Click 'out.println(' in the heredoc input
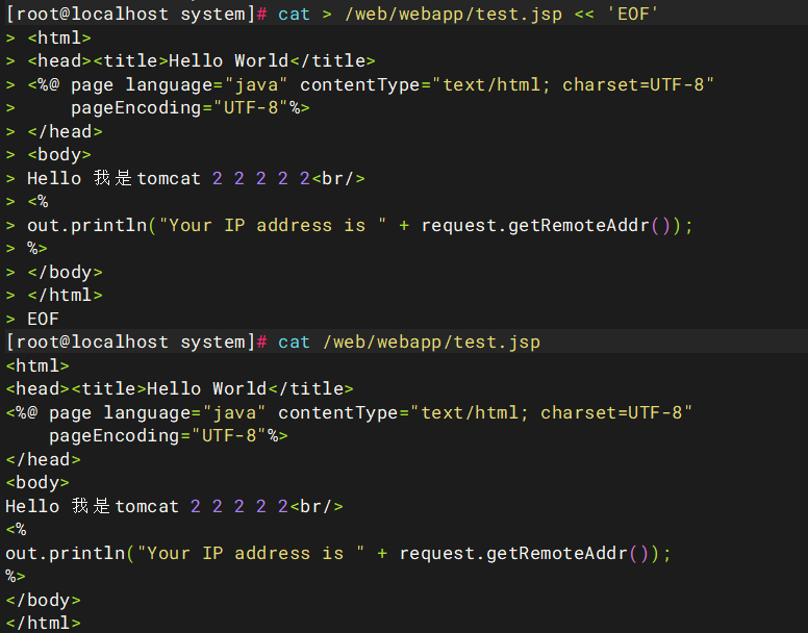Screen dimensions: 808x633 click(x=92, y=225)
